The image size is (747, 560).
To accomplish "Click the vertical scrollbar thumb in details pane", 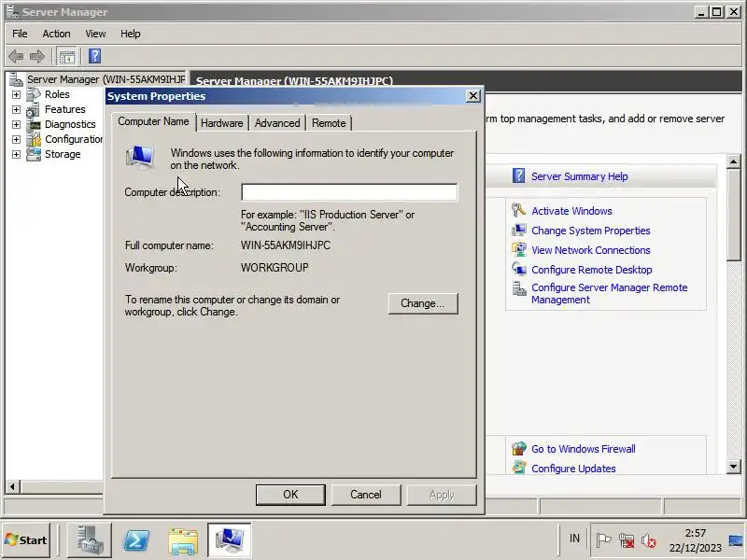I will [x=734, y=215].
